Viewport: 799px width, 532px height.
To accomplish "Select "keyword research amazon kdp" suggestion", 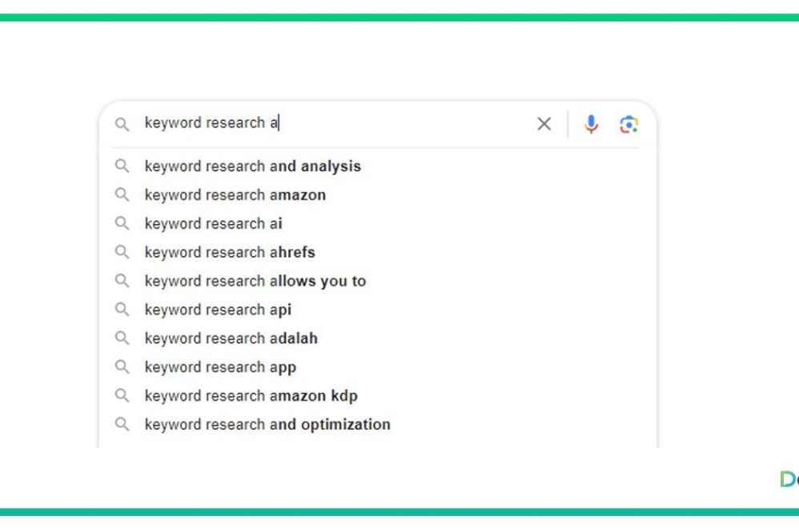I will tap(251, 396).
